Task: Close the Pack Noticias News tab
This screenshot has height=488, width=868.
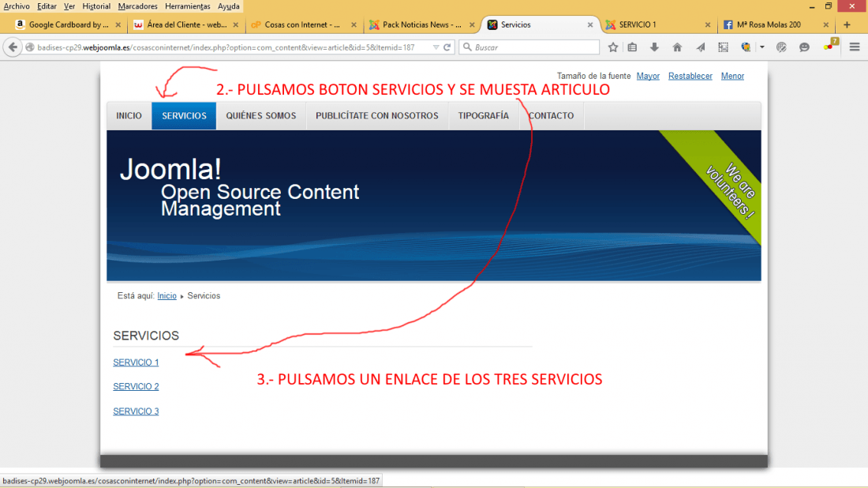Action: tap(472, 25)
